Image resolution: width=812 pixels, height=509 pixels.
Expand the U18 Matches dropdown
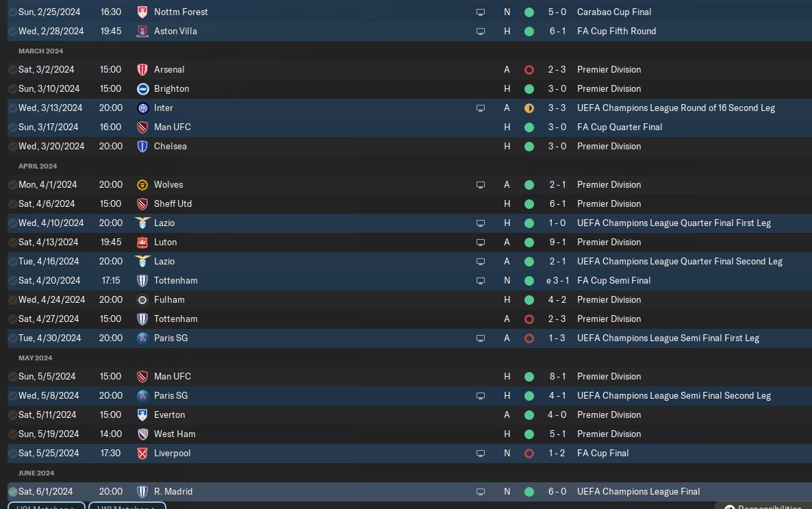(x=127, y=506)
